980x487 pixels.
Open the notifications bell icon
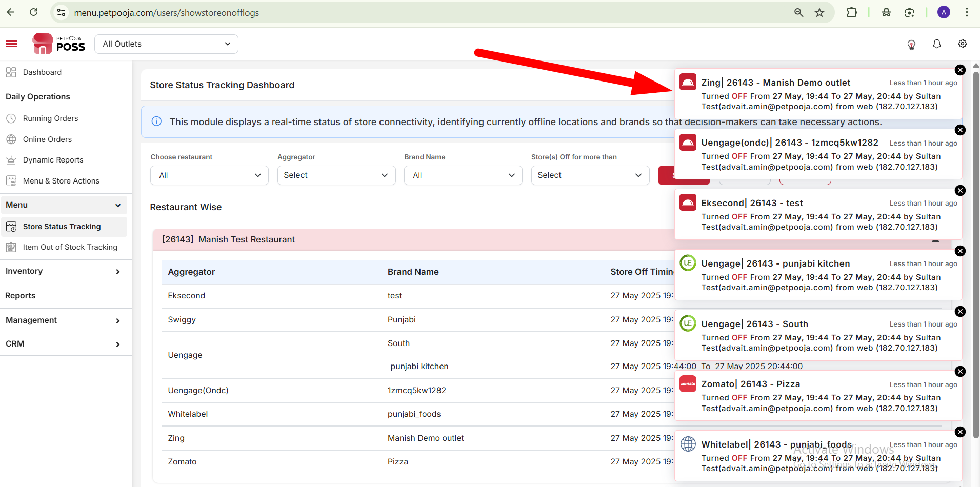[x=937, y=44]
